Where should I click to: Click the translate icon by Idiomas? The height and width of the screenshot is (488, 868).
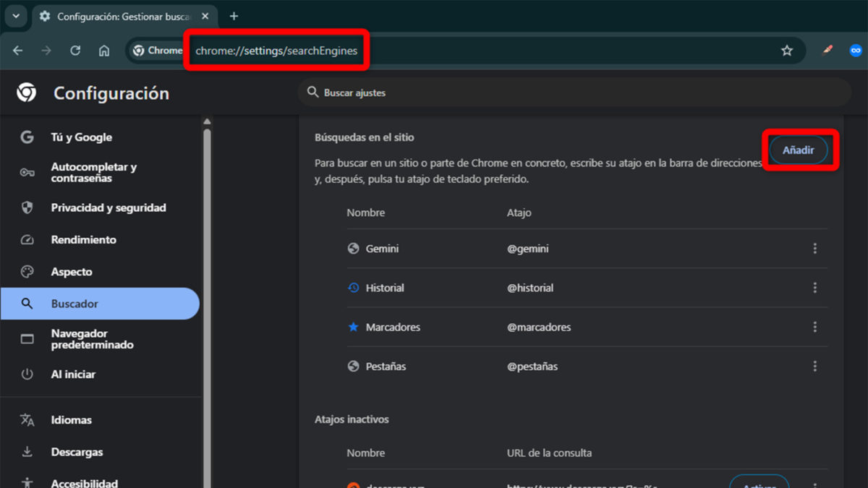[x=27, y=420]
